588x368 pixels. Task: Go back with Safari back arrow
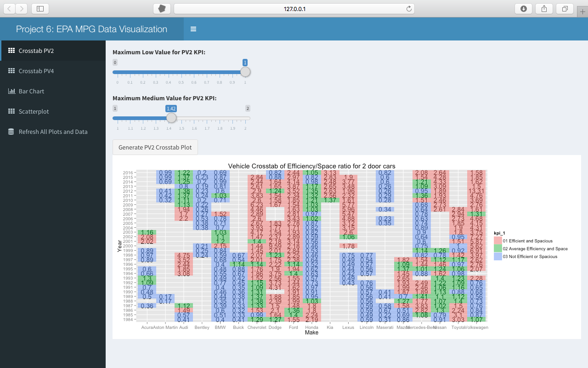point(10,8)
